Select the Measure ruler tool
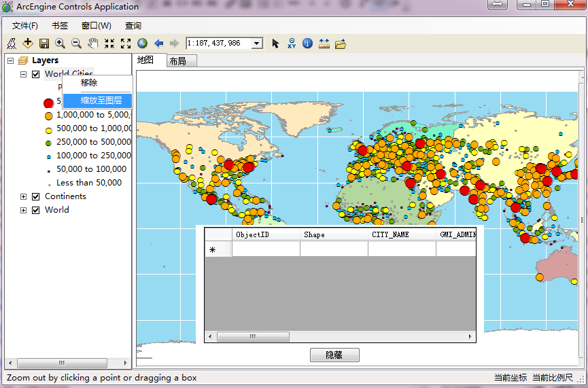Screen dimensions: 588x388 pos(324,43)
